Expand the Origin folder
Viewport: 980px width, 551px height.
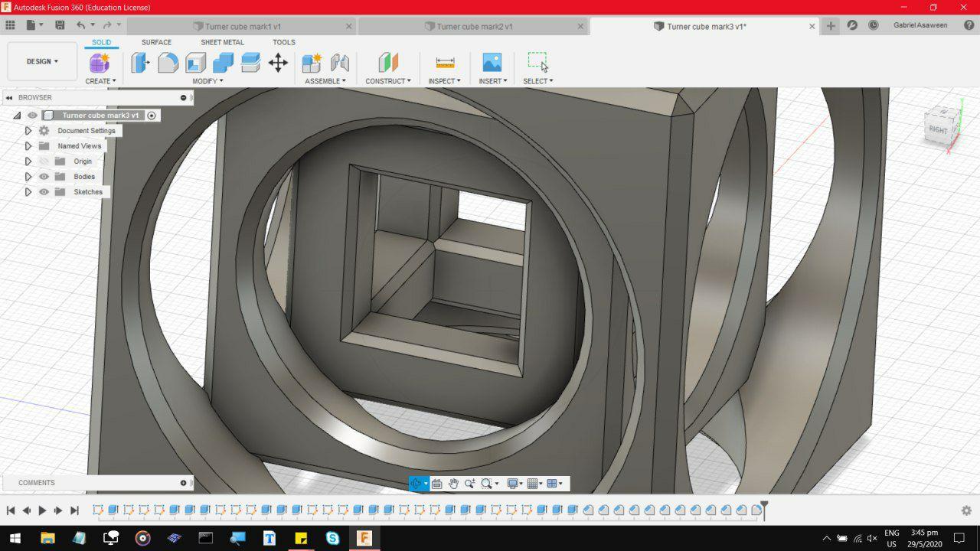coord(28,161)
